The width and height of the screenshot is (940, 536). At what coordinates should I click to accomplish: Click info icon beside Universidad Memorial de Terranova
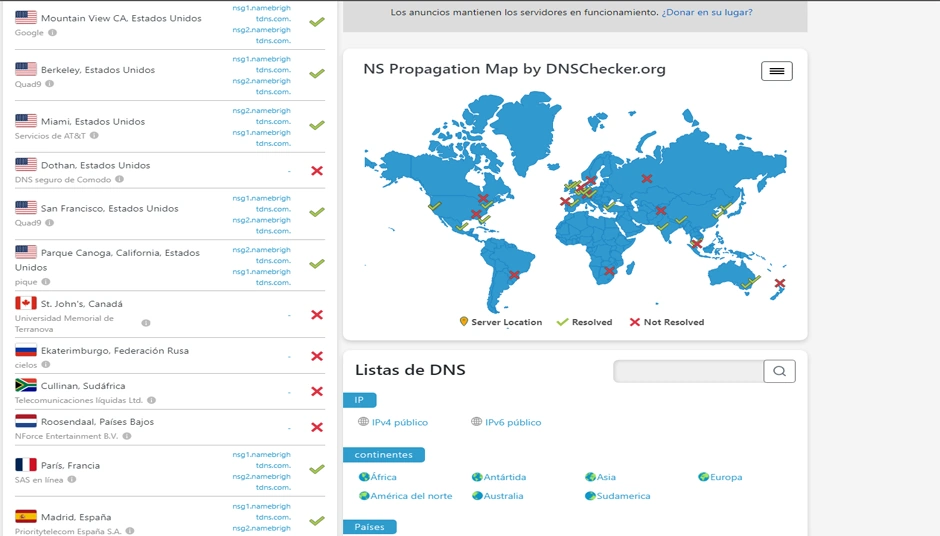click(x=146, y=323)
